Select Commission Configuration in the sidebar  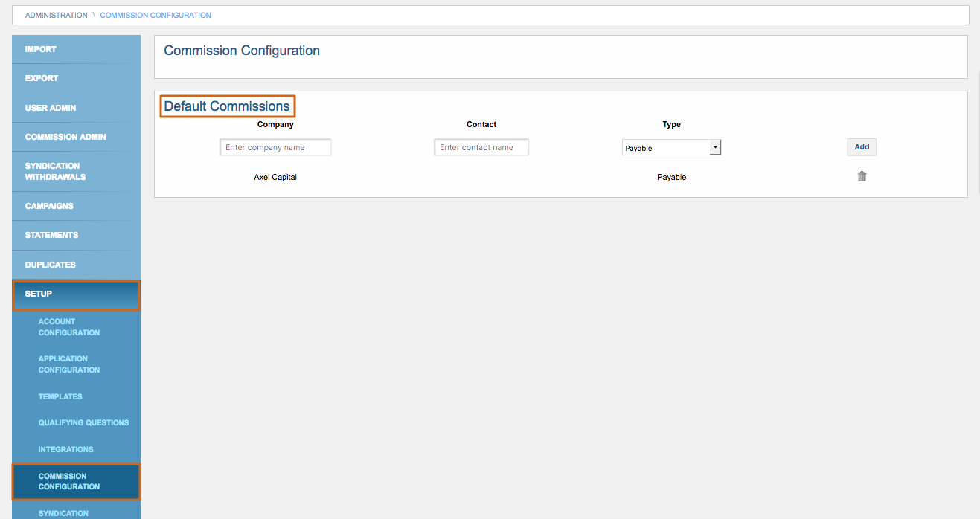click(76, 481)
